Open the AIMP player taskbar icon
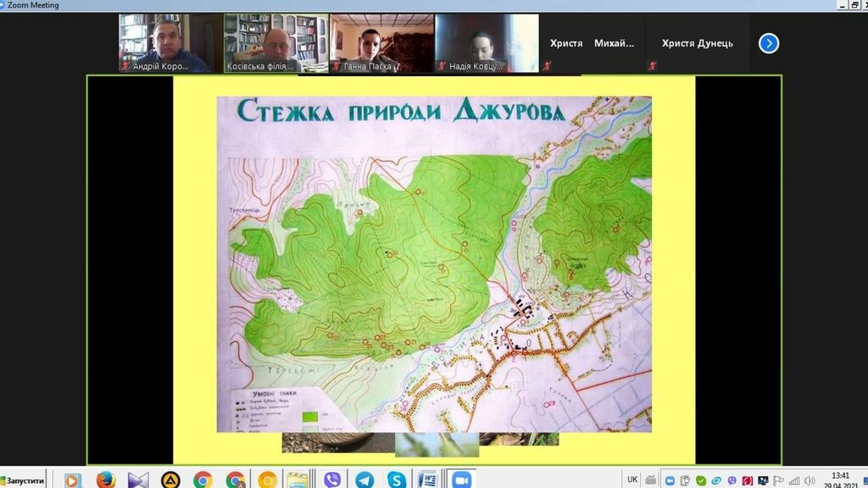The height and width of the screenshot is (488, 868). [170, 480]
